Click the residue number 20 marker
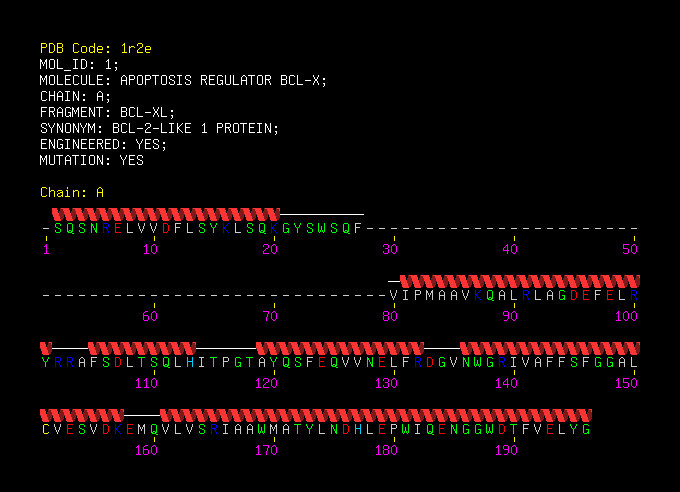680x492 pixels. (x=270, y=249)
